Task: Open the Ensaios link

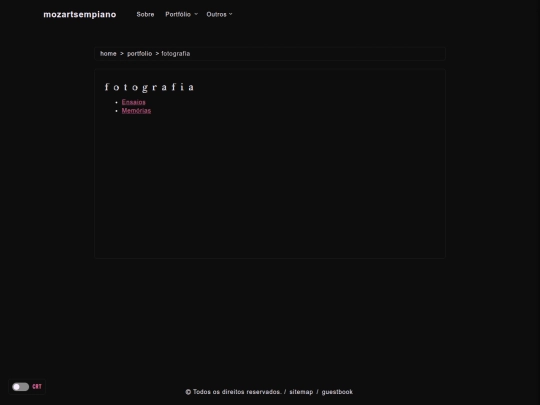Action: (134, 102)
